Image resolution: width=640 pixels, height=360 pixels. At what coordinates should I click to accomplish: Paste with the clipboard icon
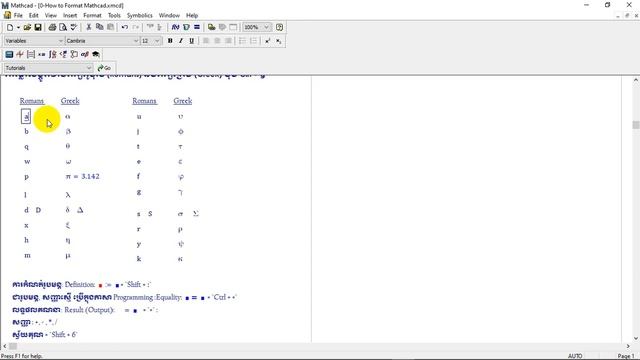pyautogui.click(x=110, y=27)
